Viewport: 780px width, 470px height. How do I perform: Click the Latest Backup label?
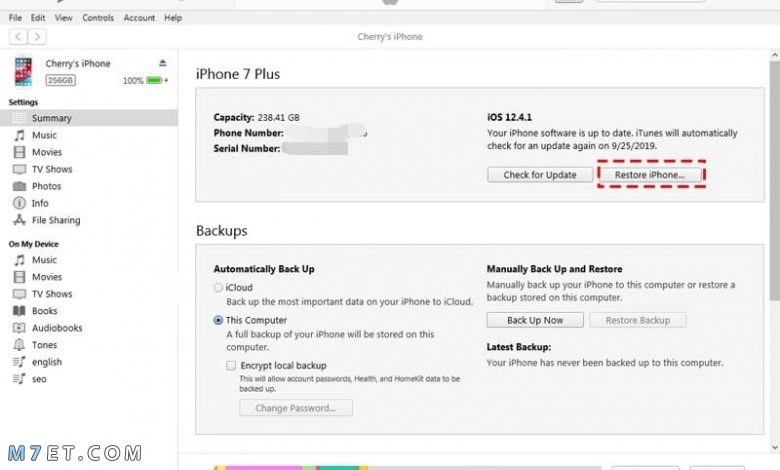(x=519, y=347)
